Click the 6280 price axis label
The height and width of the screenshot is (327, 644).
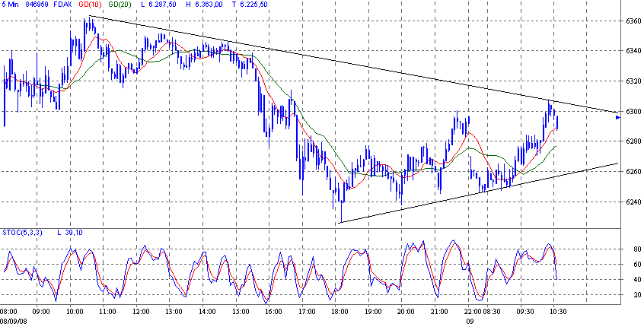coord(634,141)
